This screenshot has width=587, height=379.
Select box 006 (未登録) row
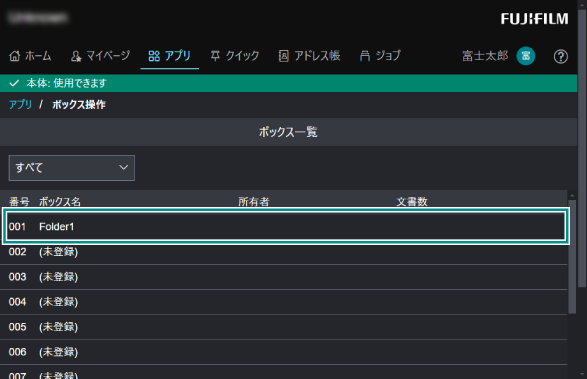tap(283, 352)
